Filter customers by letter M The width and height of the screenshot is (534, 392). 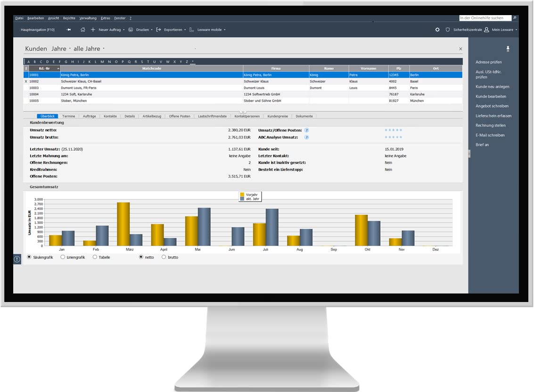point(102,62)
